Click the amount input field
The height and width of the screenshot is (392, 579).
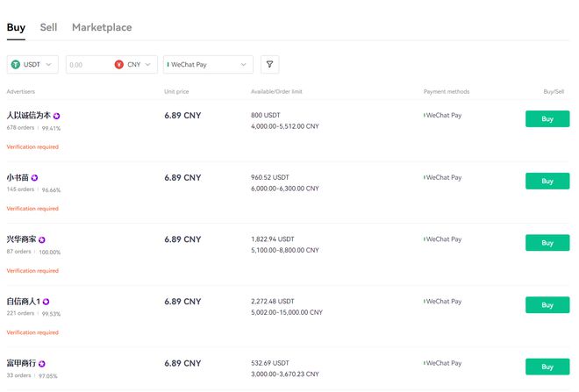click(88, 64)
